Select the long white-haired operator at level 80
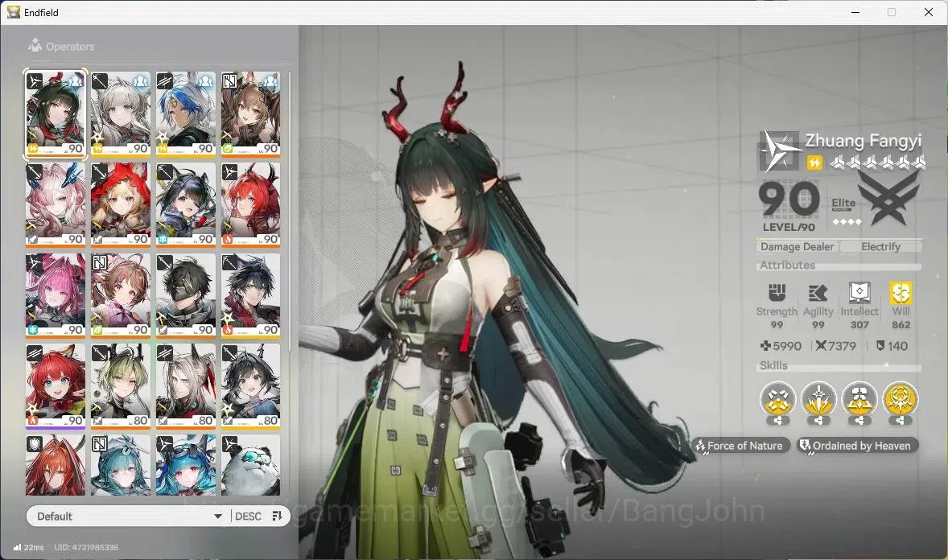Image resolution: width=948 pixels, height=560 pixels. 186,386
